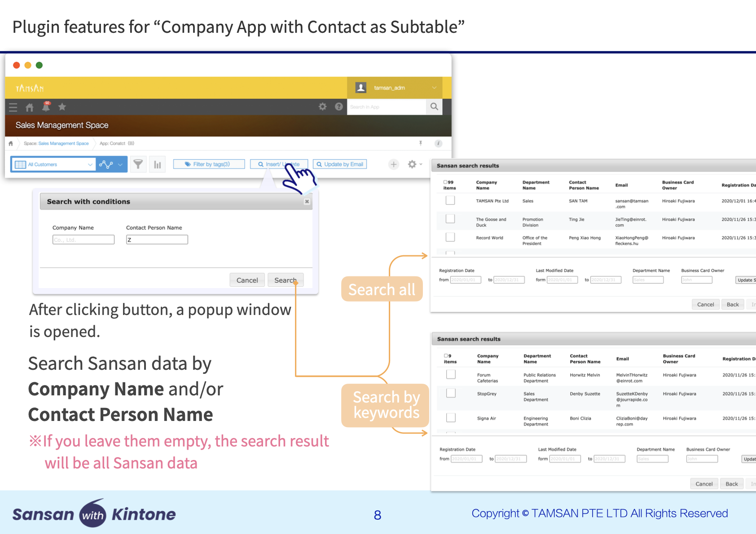
Task: Check the TAMSAN Pte Ltd row checkbox
Action: (450, 200)
